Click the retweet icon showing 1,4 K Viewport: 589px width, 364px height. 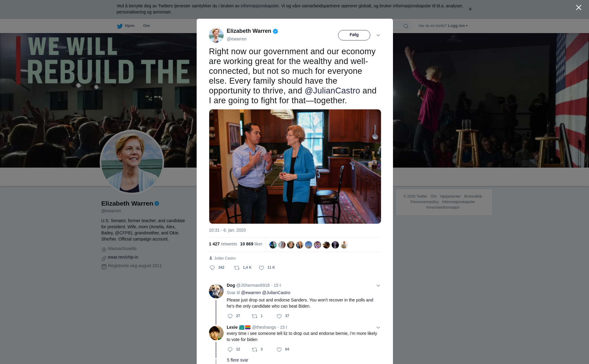pos(237,268)
